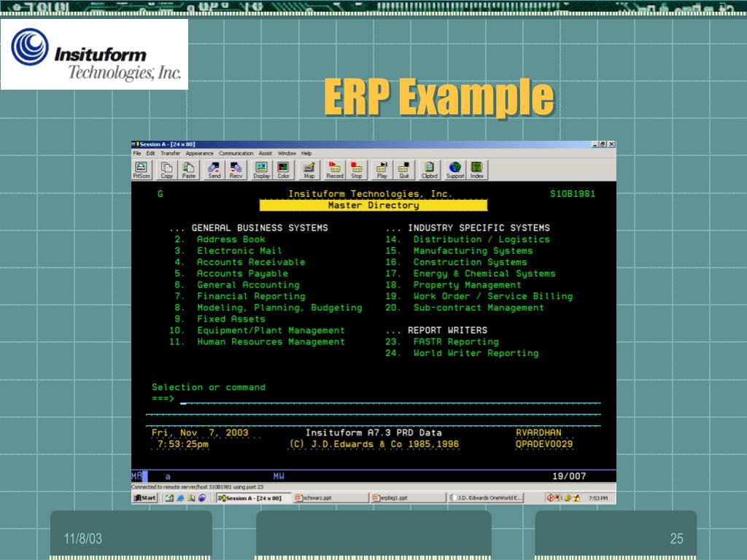
Task: Select the Human Resources Management entry
Action: point(271,342)
